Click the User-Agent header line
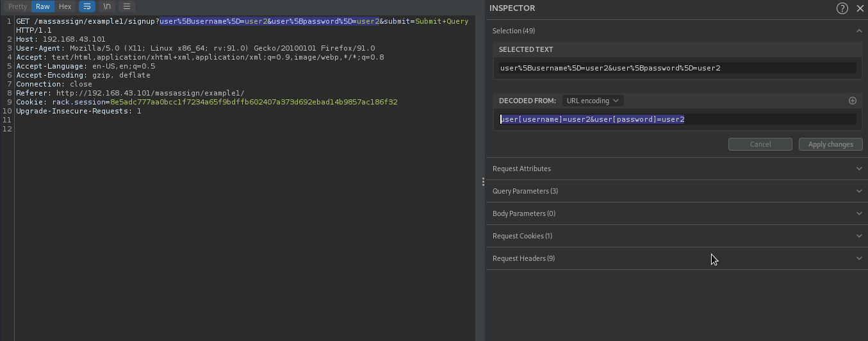This screenshot has width=868, height=341. click(x=195, y=48)
